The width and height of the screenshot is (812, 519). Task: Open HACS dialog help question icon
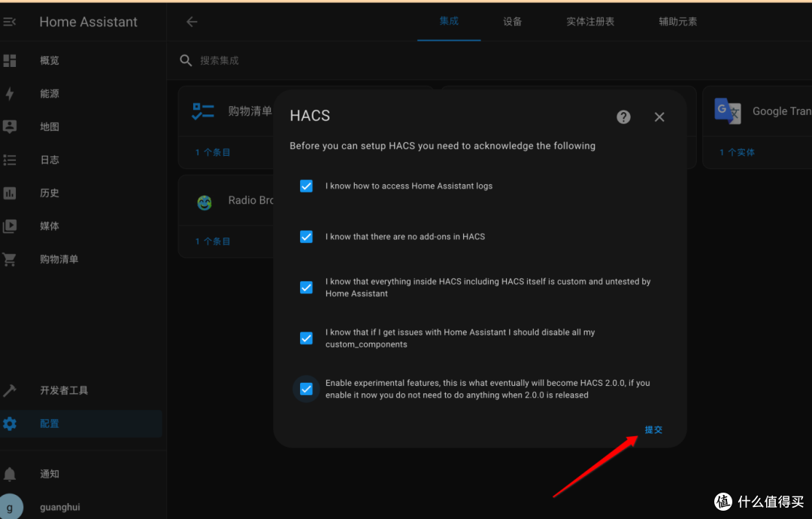[x=623, y=117]
